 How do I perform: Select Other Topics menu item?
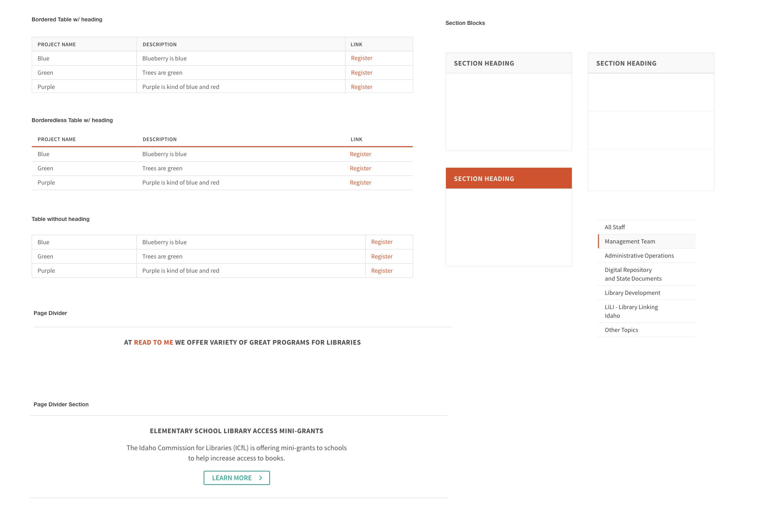(647, 330)
